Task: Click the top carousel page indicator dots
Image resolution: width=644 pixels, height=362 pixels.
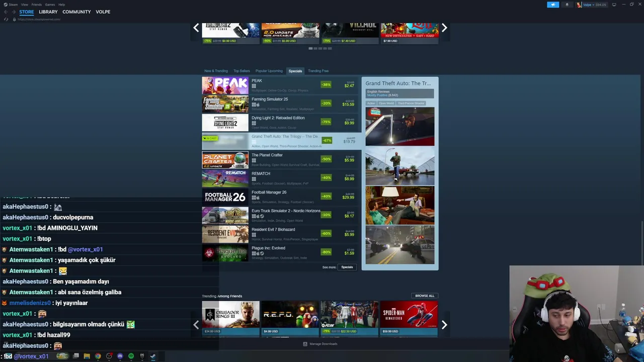Action: pyautogui.click(x=320, y=48)
